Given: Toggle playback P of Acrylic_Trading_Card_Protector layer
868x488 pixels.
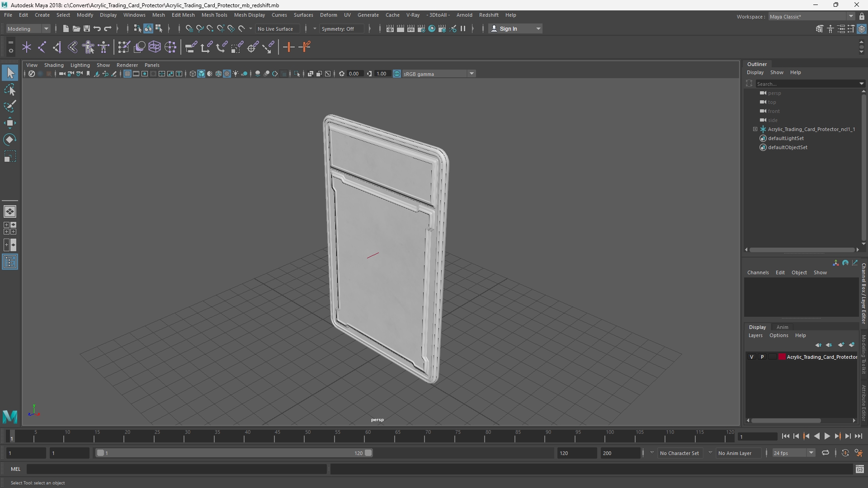Looking at the screenshot, I should [762, 357].
